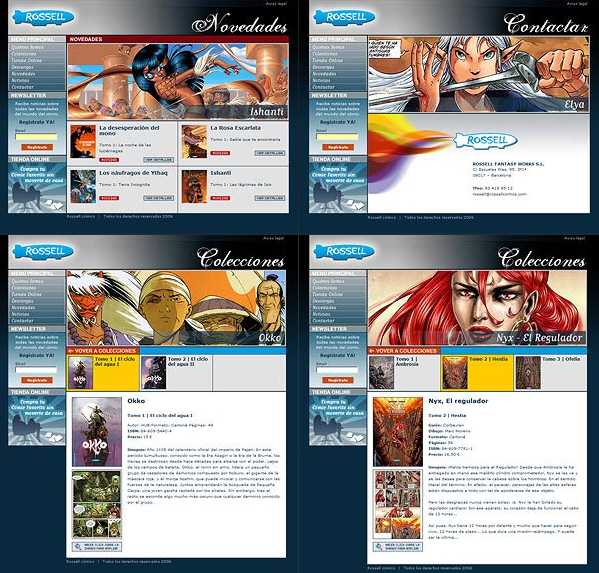Open Contactar in Okko page menu

22,320
